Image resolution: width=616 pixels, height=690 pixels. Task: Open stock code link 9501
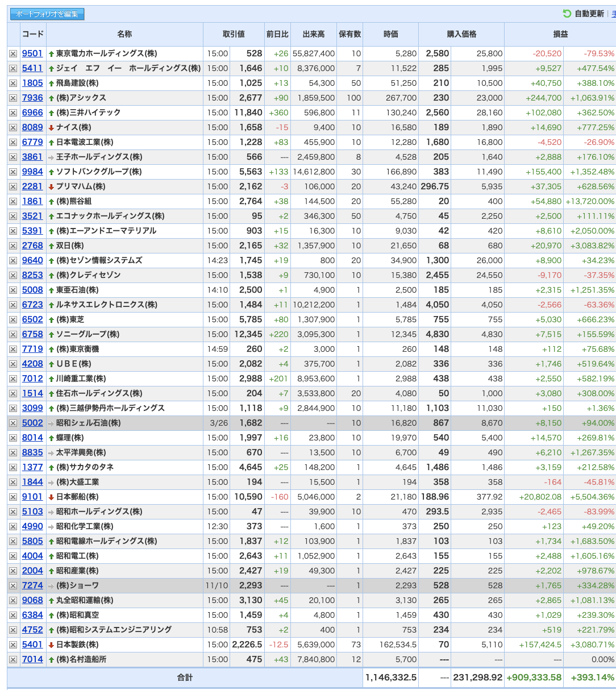tap(32, 53)
